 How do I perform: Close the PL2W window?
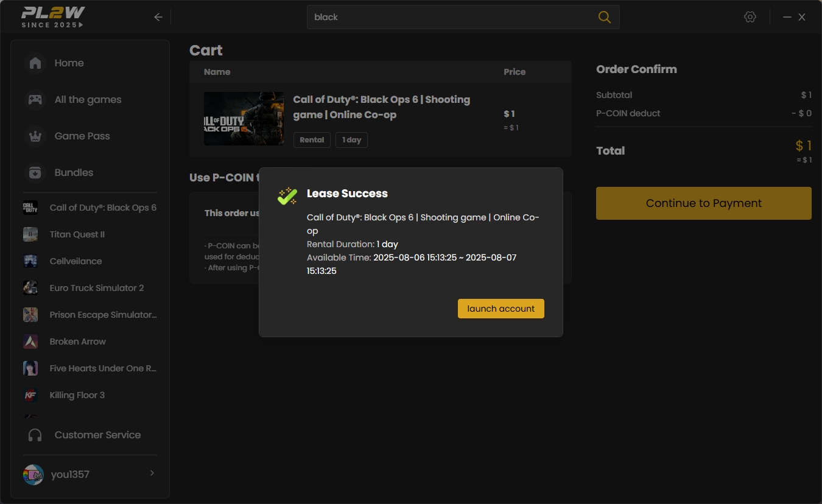pyautogui.click(x=802, y=17)
